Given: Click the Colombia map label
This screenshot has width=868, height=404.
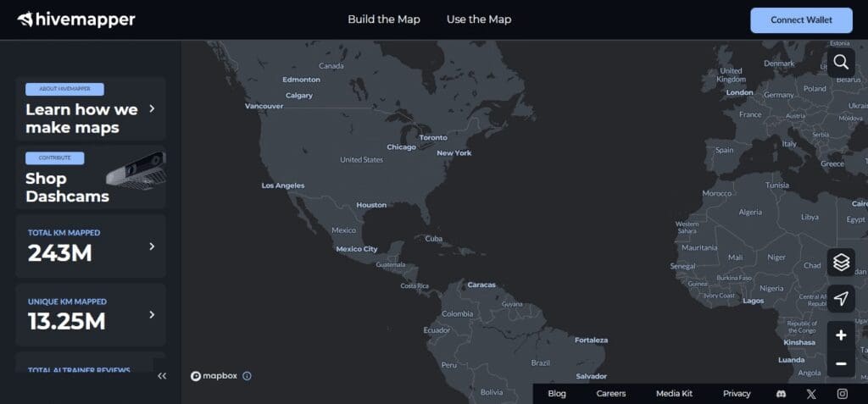Looking at the screenshot, I should (x=457, y=313).
